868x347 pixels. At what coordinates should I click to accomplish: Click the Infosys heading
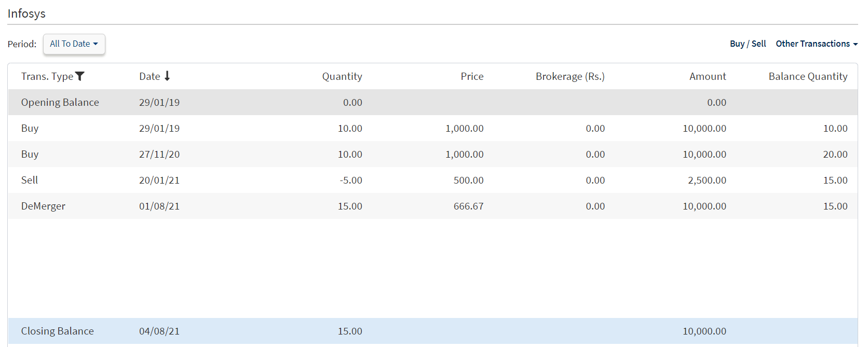26,13
